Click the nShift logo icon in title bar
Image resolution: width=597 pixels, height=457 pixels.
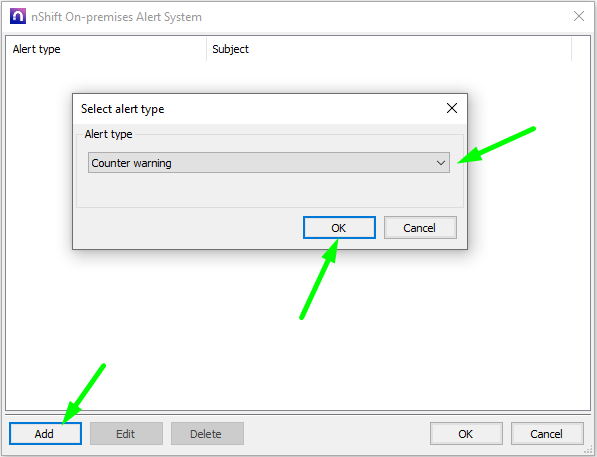(x=18, y=17)
